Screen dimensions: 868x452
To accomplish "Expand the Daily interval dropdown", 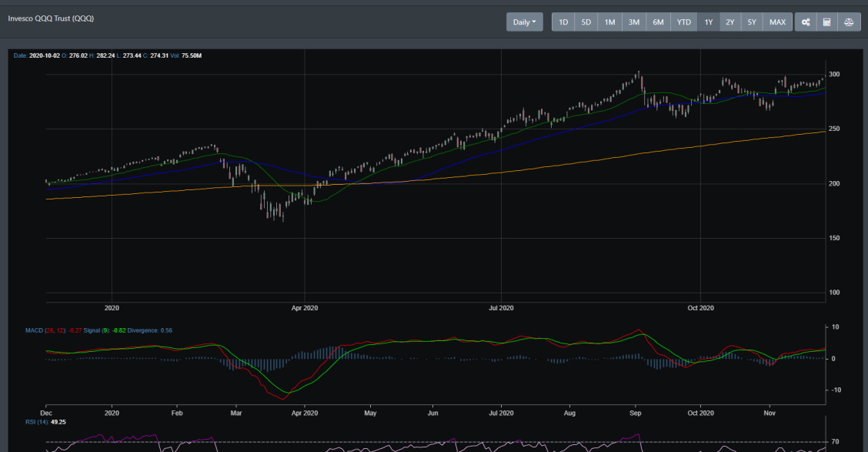I will point(524,22).
